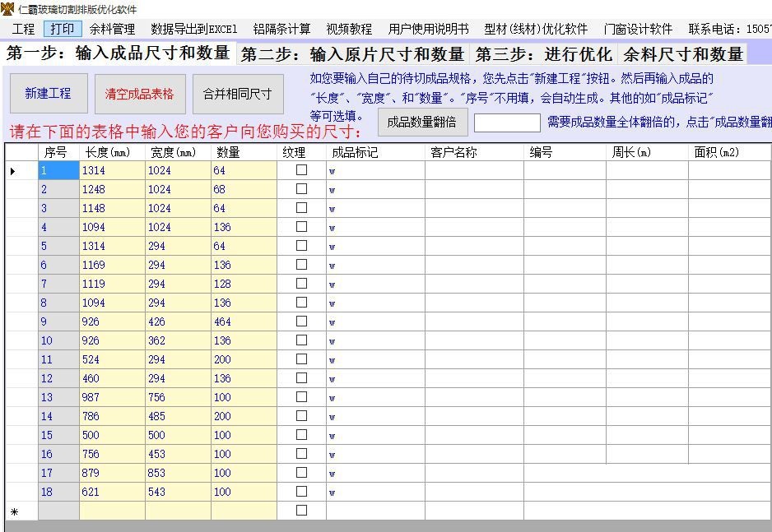Select width cell 485 in row 14
The width and height of the screenshot is (772, 532).
[x=179, y=416]
